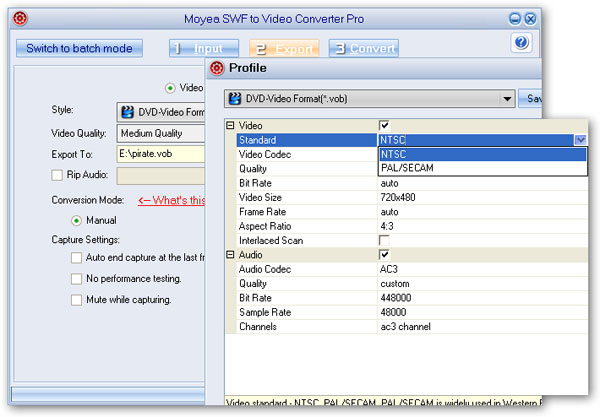Screen dimensions: 600x417
Task: Close the Moyea converter window
Action: [x=530, y=19]
